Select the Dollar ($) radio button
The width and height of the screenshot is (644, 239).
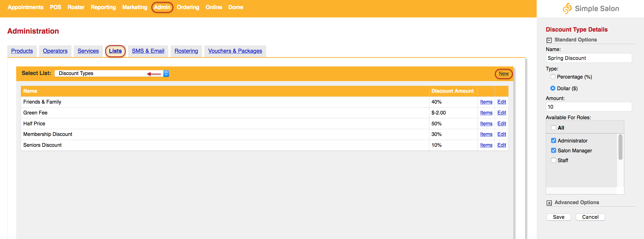(553, 88)
